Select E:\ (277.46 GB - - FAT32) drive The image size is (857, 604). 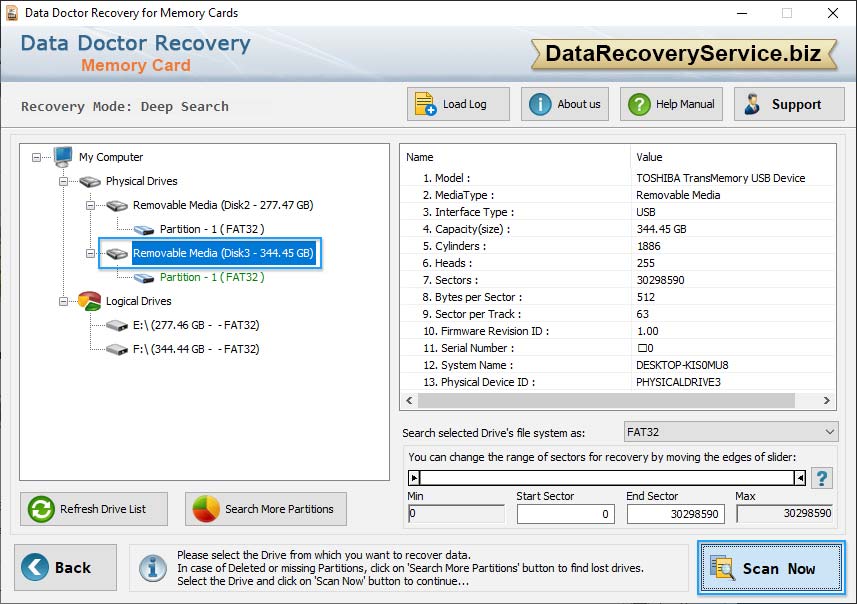(196, 325)
